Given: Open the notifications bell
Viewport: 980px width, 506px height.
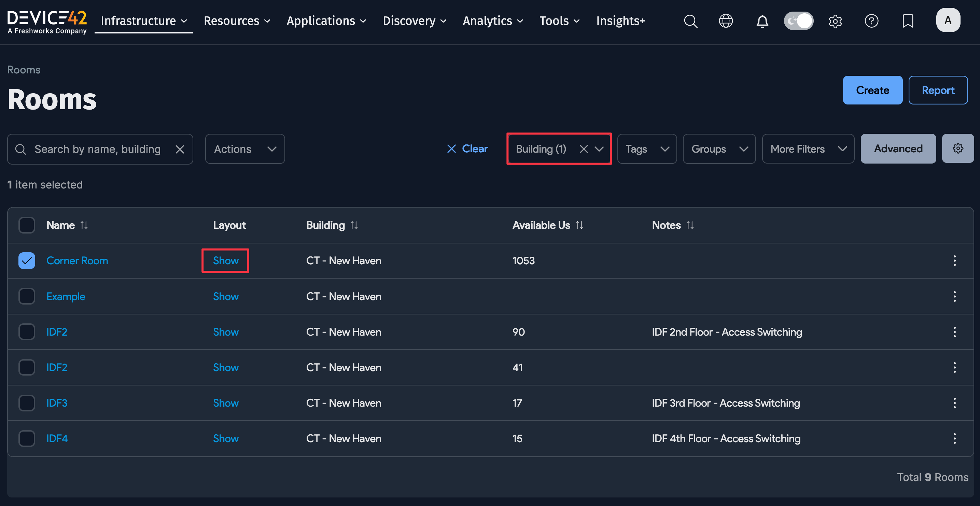Looking at the screenshot, I should pos(762,21).
